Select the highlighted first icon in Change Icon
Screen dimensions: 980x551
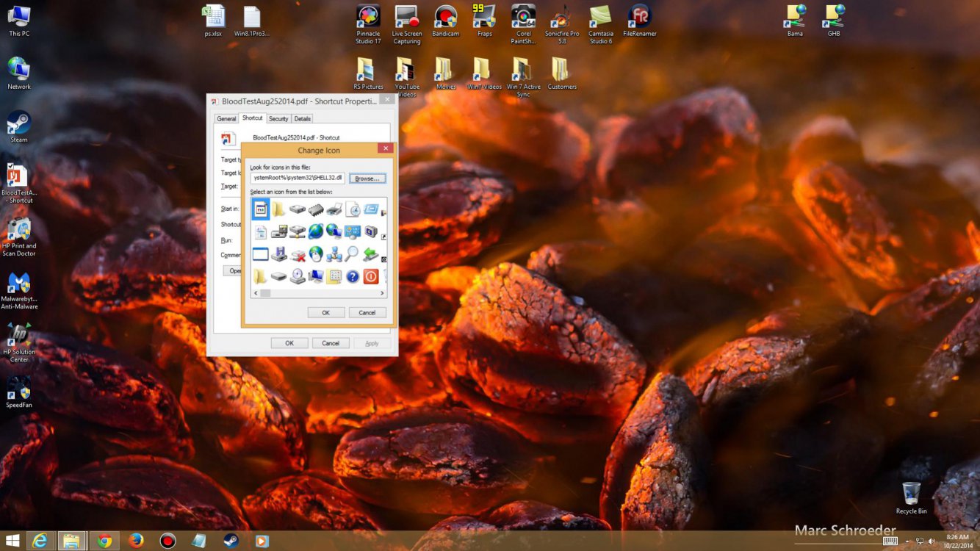click(x=261, y=209)
